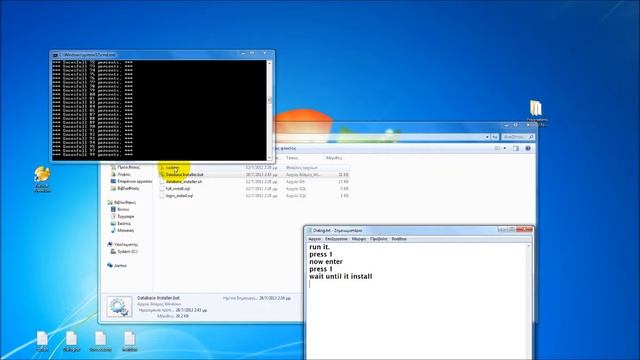640x360 pixels.
Task: Open Βίντεο library in Explorer sidebar
Action: pos(123,209)
